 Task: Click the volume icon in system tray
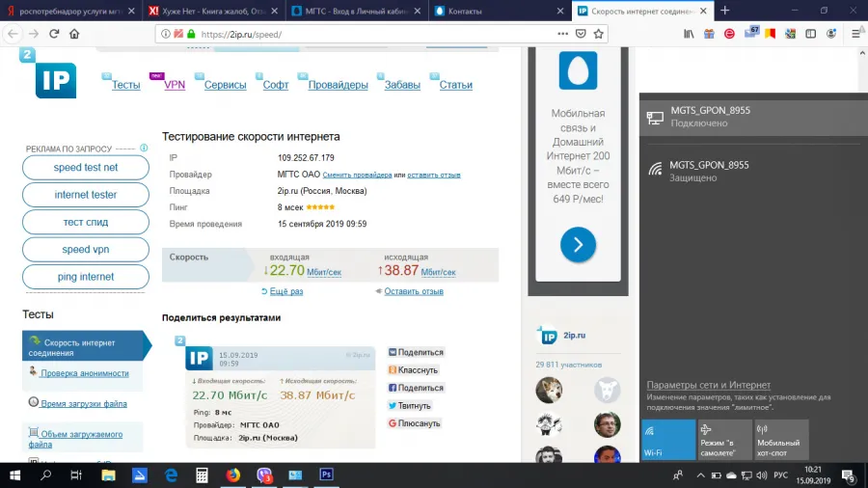click(x=762, y=475)
